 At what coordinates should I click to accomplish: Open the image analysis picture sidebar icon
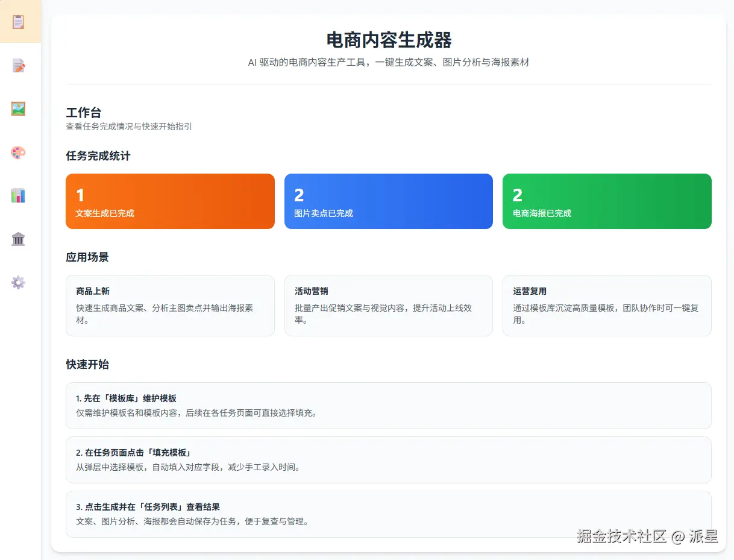click(19, 109)
